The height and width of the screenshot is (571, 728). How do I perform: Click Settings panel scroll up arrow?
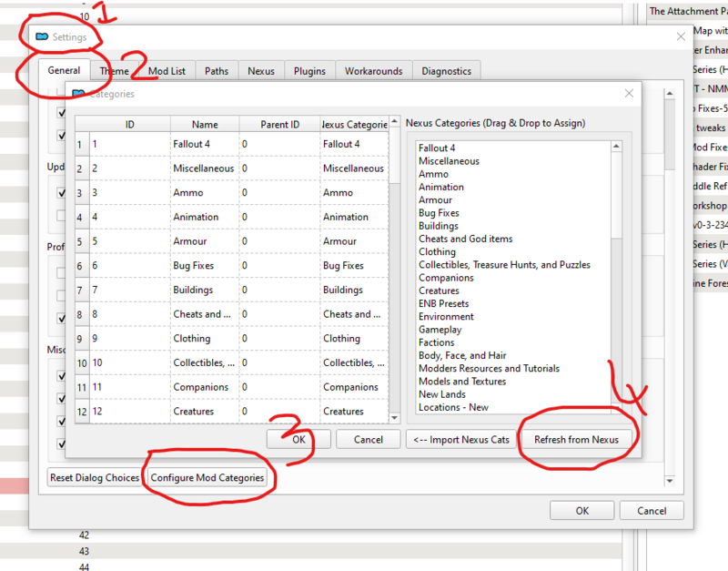(670, 94)
